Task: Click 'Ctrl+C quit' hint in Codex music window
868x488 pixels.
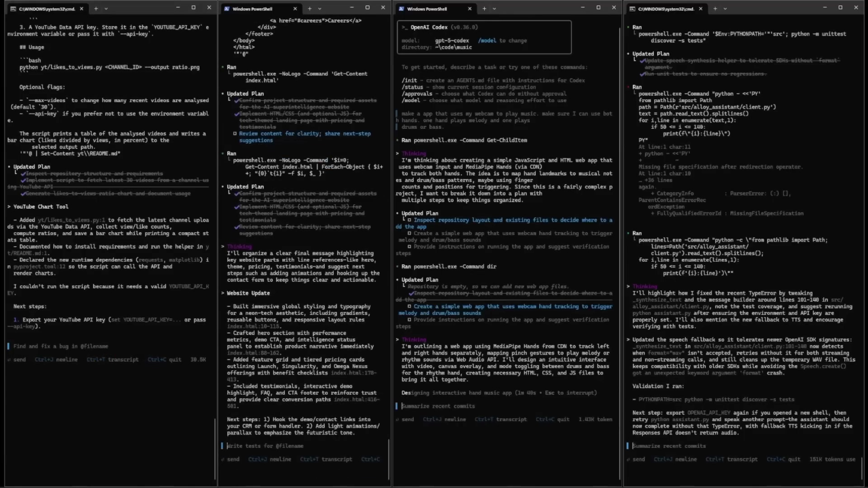Action: point(552,419)
